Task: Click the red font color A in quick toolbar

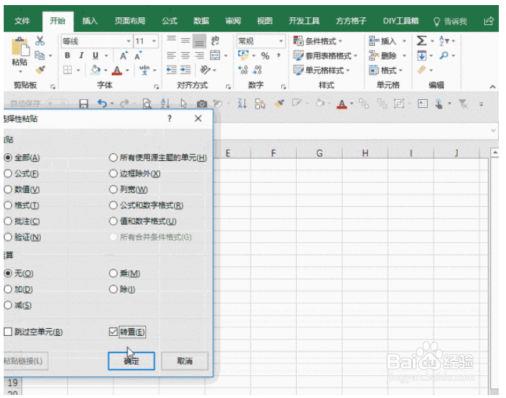Action: point(342,104)
